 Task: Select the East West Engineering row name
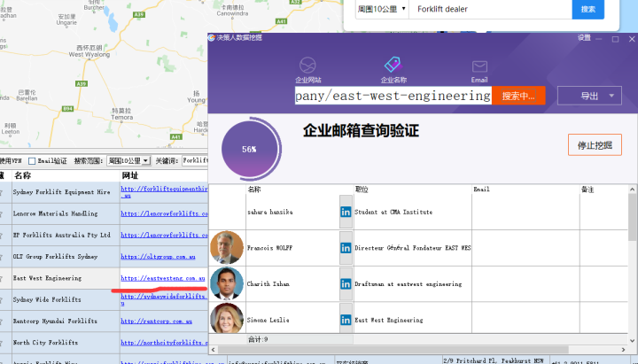[47, 278]
